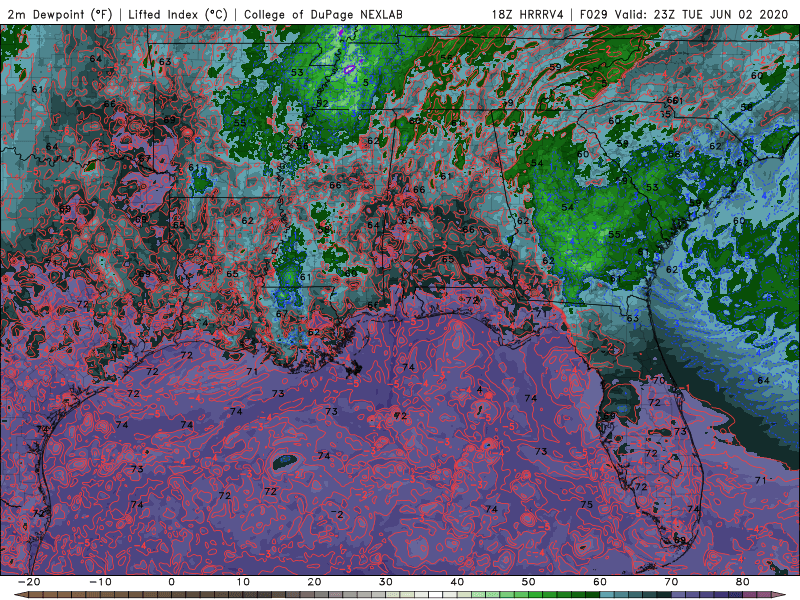Click 'Valid: 23Z TUE JUN 02 2020' text
Viewport: 800px width, 600px height.
point(702,15)
